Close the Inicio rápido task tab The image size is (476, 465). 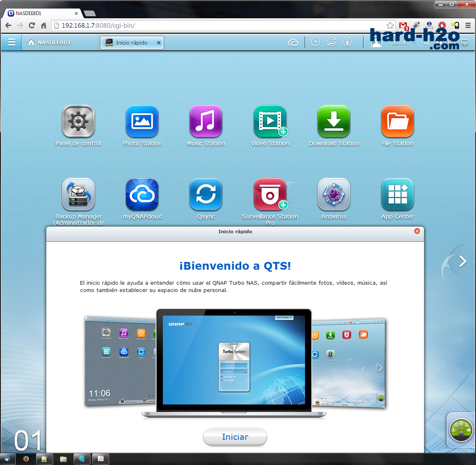158,43
